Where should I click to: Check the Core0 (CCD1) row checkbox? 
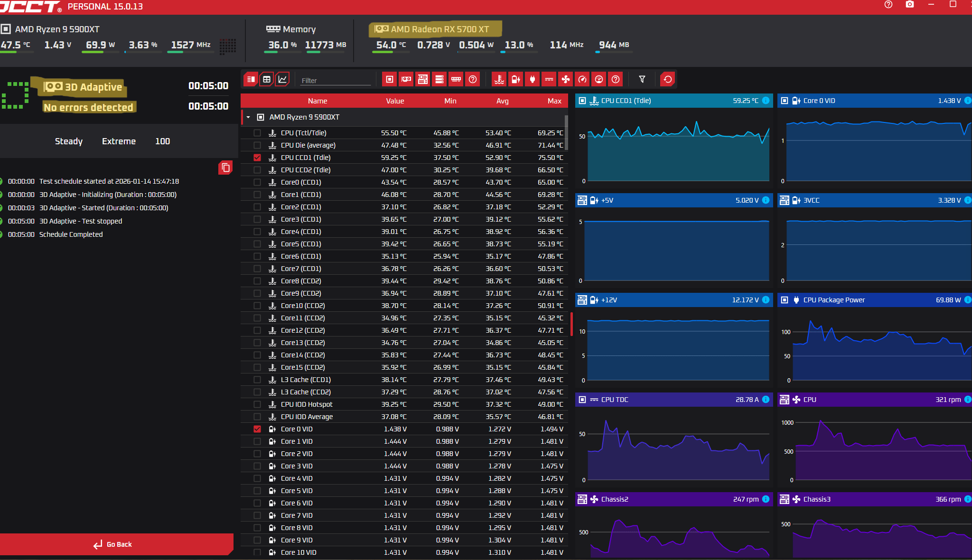pos(257,182)
